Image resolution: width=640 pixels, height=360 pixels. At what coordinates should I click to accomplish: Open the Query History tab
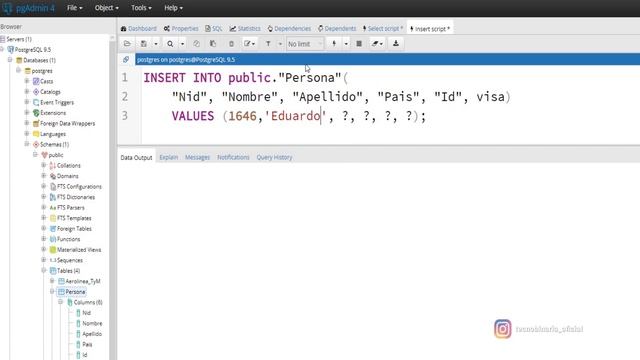[274, 157]
